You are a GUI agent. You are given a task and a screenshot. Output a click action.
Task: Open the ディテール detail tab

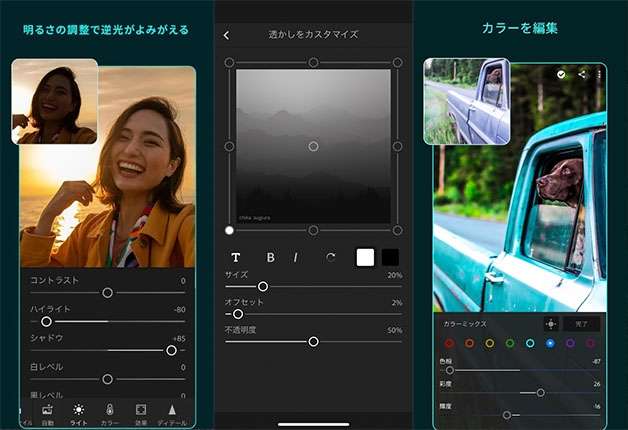172,414
